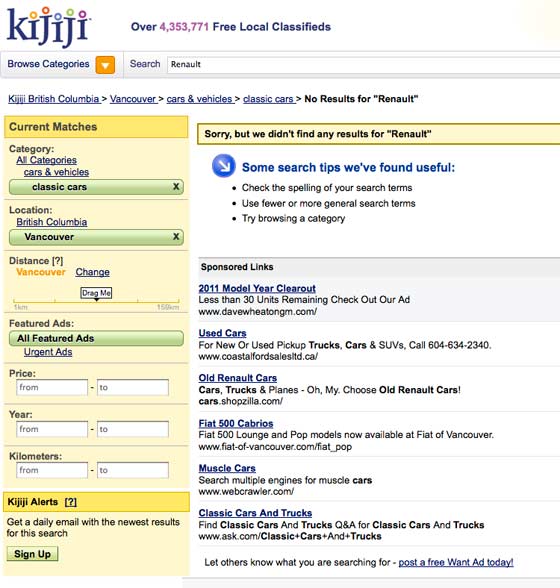Open the Distance help [?] link
Image resolution: width=560 pixels, height=588 pixels.
[57, 261]
